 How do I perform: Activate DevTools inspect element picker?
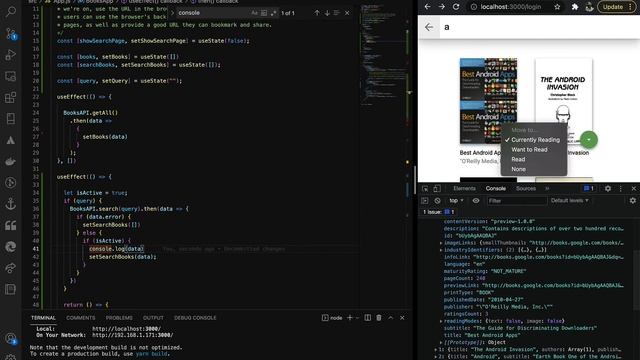click(x=425, y=189)
